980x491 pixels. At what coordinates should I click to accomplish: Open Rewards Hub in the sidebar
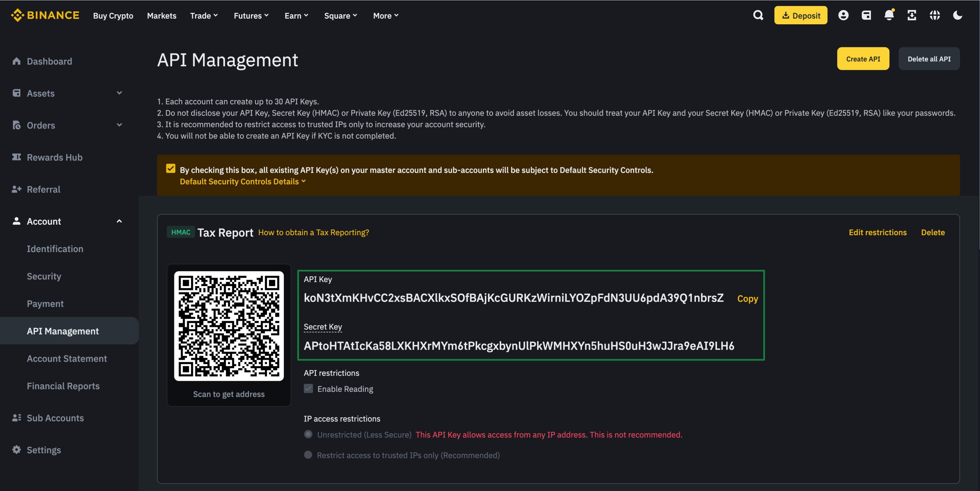pos(54,157)
